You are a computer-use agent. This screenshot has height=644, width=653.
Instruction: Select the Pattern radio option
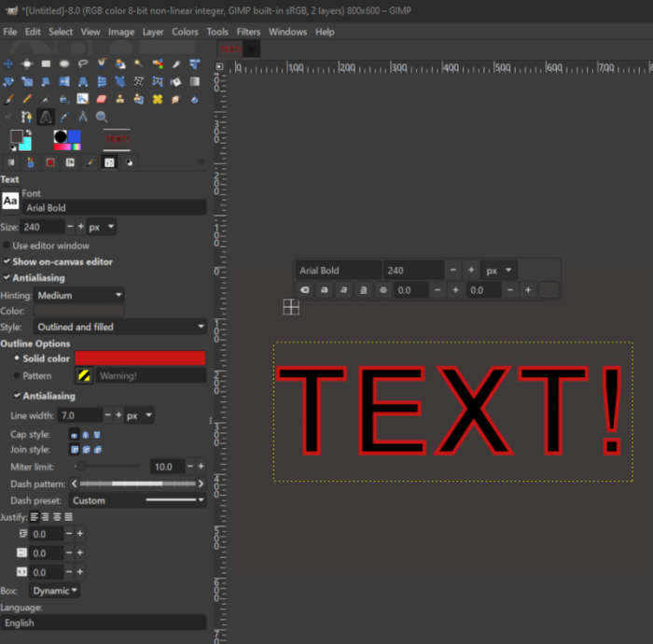click(x=17, y=375)
